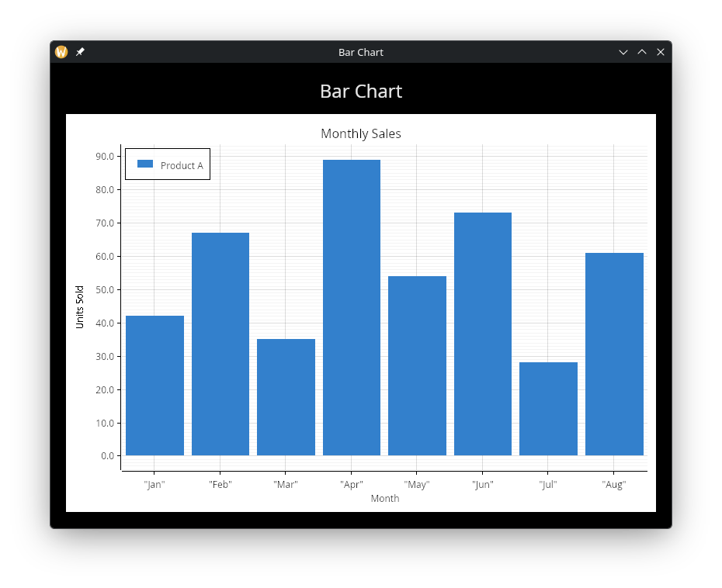Screen dimensions: 722x588
Task: Click the Monthly Sales chart title
Action: [361, 133]
